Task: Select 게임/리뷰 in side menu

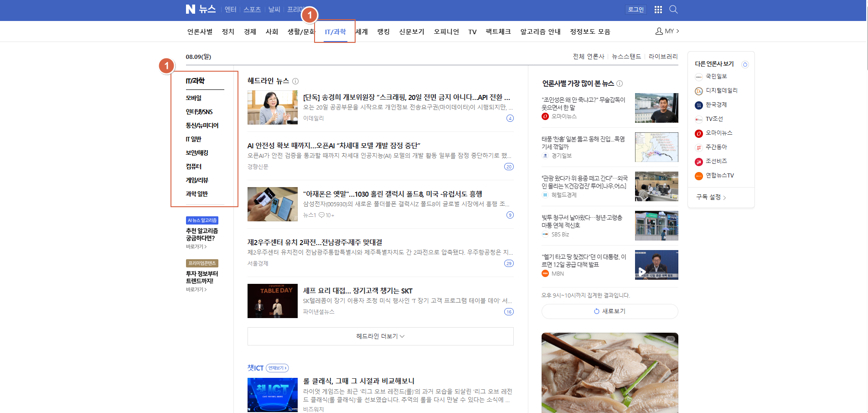Action: pyautogui.click(x=197, y=180)
